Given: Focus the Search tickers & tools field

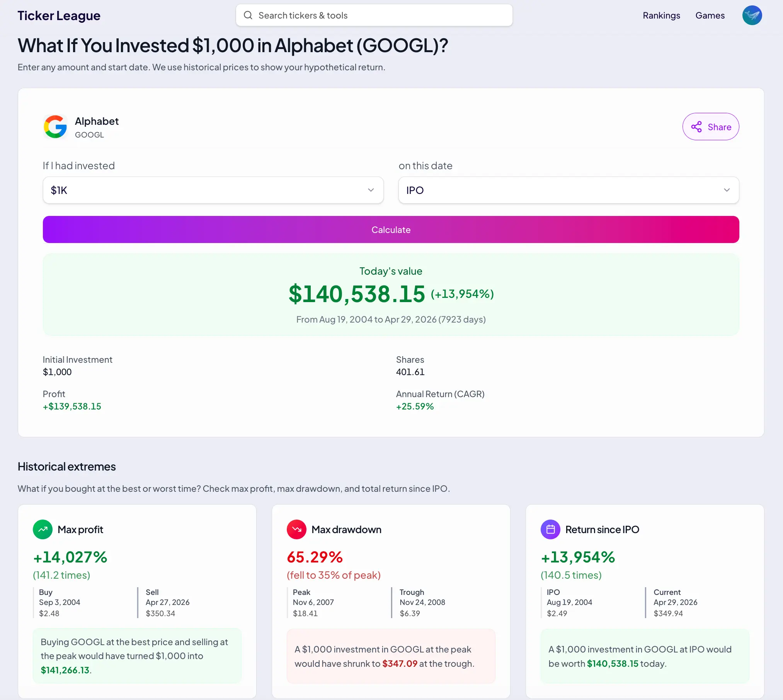Looking at the screenshot, I should (x=374, y=15).
